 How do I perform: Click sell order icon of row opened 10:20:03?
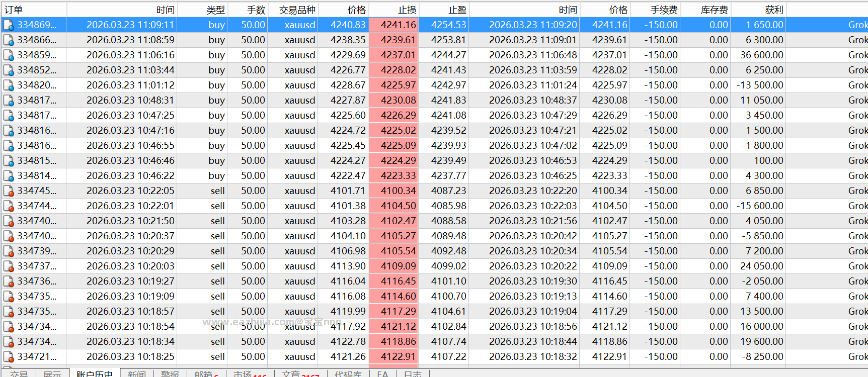[x=9, y=266]
